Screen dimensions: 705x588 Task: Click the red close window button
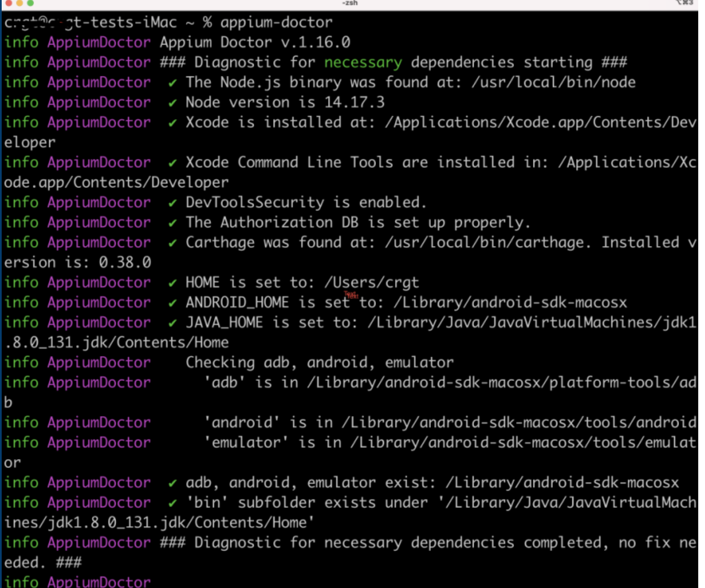(x=8, y=3)
